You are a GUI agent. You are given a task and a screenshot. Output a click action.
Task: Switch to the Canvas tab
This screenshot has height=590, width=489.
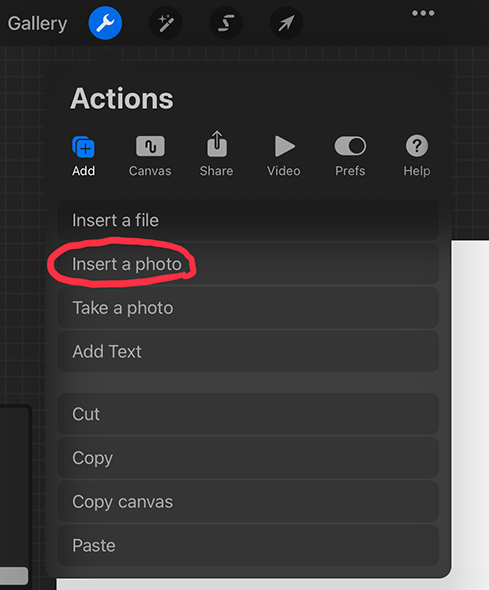tap(150, 156)
